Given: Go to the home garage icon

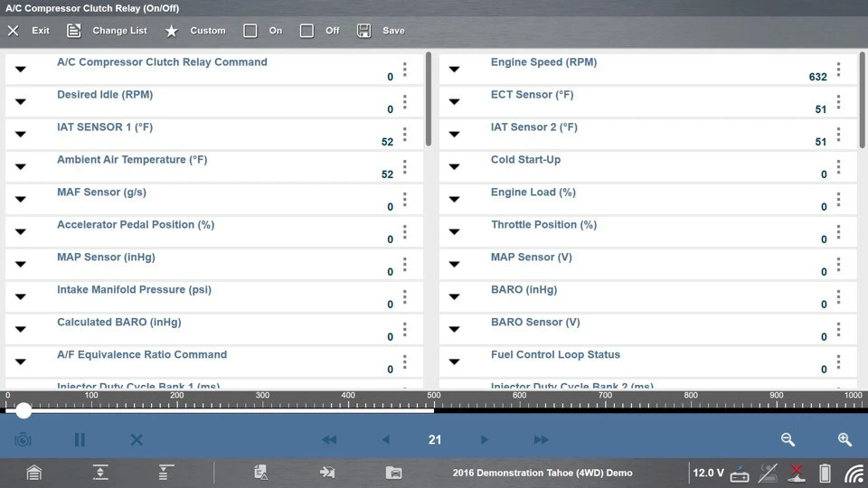Looking at the screenshot, I should tap(33, 473).
